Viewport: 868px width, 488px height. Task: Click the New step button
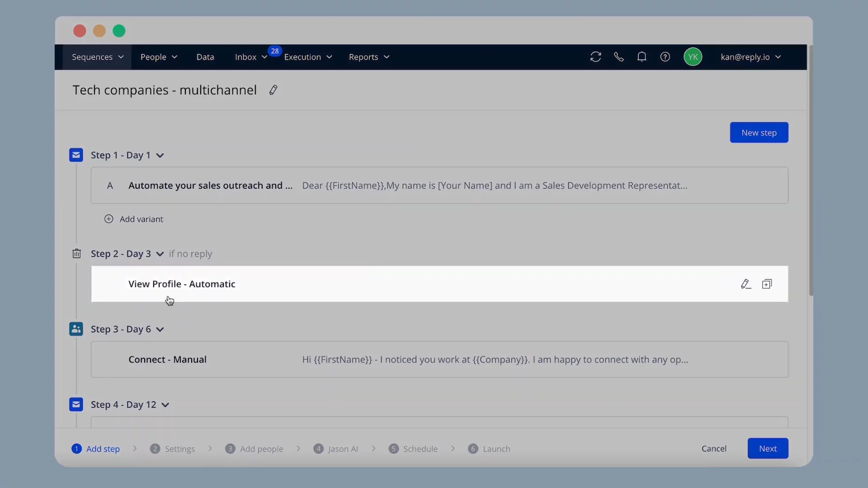759,132
